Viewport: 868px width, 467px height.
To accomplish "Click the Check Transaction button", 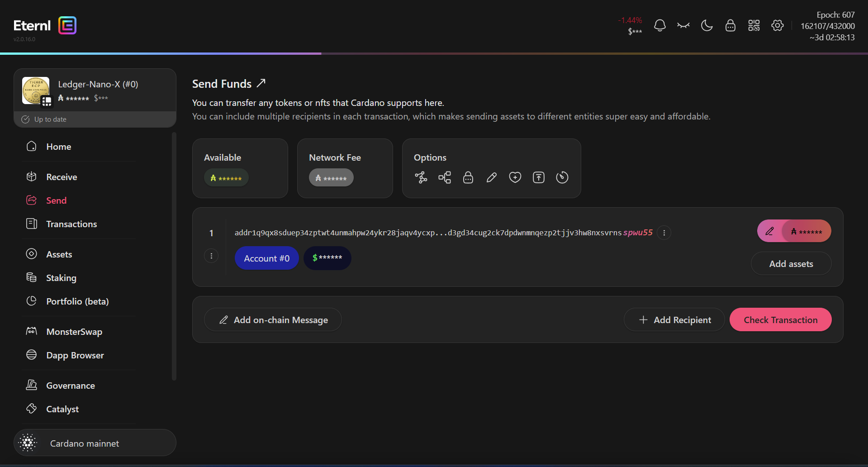I will click(x=780, y=320).
